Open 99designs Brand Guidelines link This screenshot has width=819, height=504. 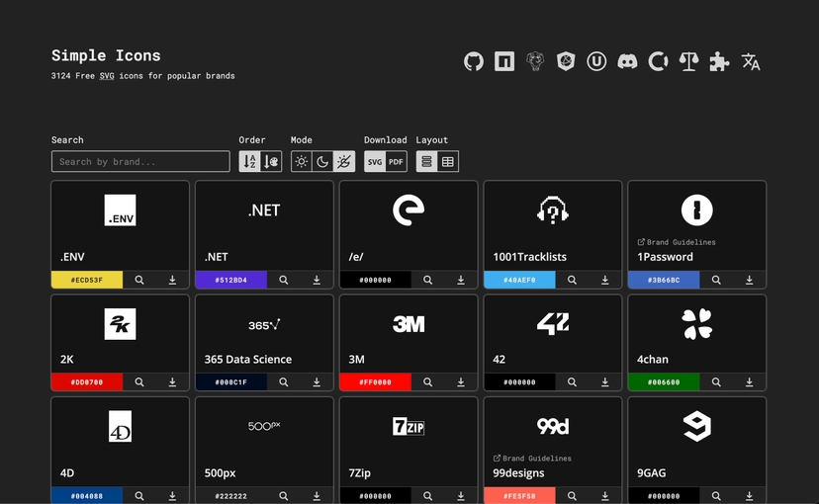tap(536, 459)
